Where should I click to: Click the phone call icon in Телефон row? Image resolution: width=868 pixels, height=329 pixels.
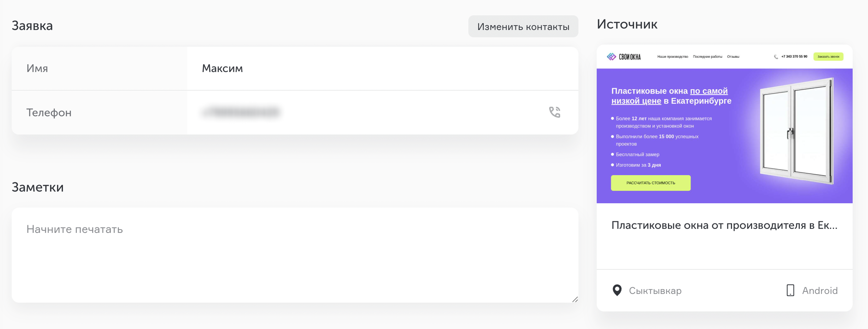point(555,112)
